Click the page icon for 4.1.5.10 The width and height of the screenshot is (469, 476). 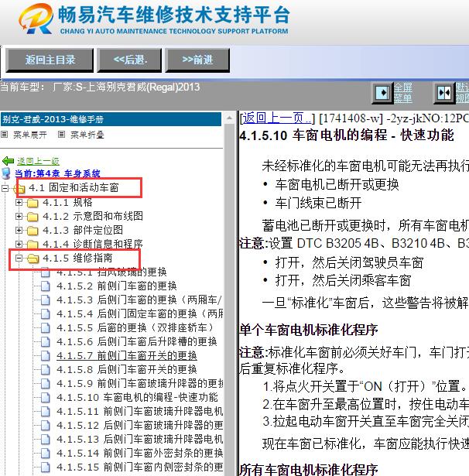pyautogui.click(x=46, y=398)
